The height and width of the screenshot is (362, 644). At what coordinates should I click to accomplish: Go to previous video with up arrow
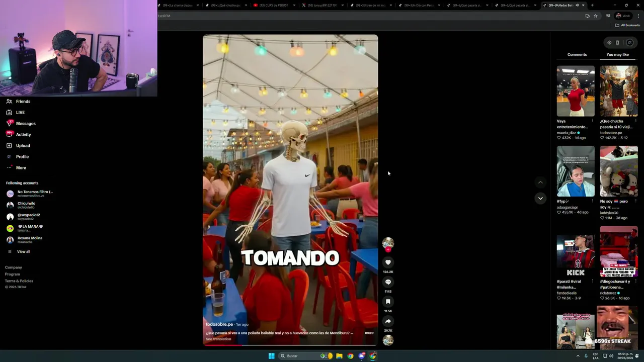540,183
